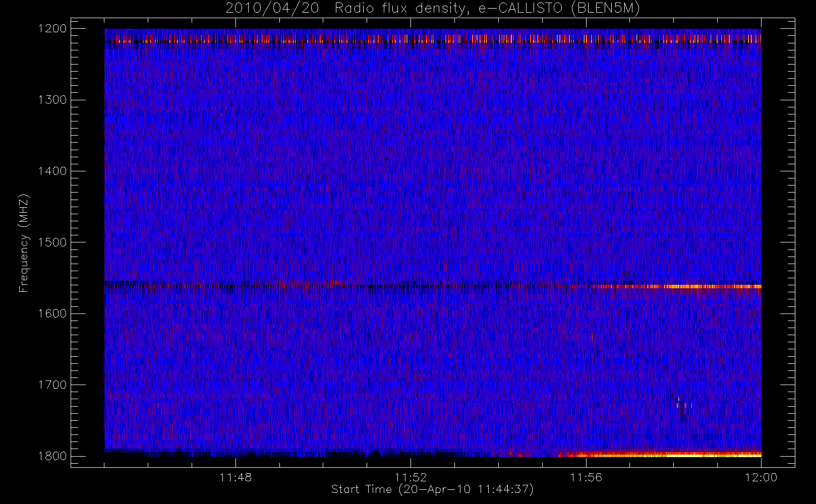Click the 1500 frequency tick label
Viewport: 816px width, 504px height.
[52, 242]
